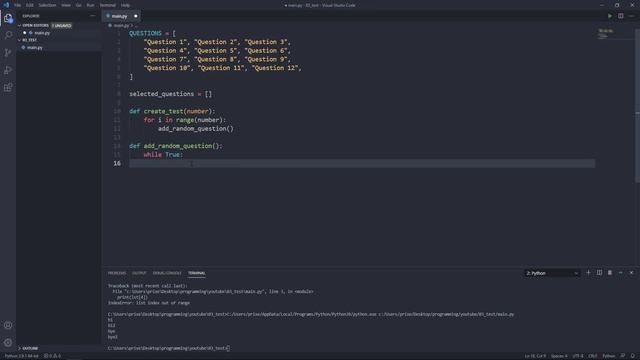Open the Run menu
This screenshot has width=640, height=360.
91,5
